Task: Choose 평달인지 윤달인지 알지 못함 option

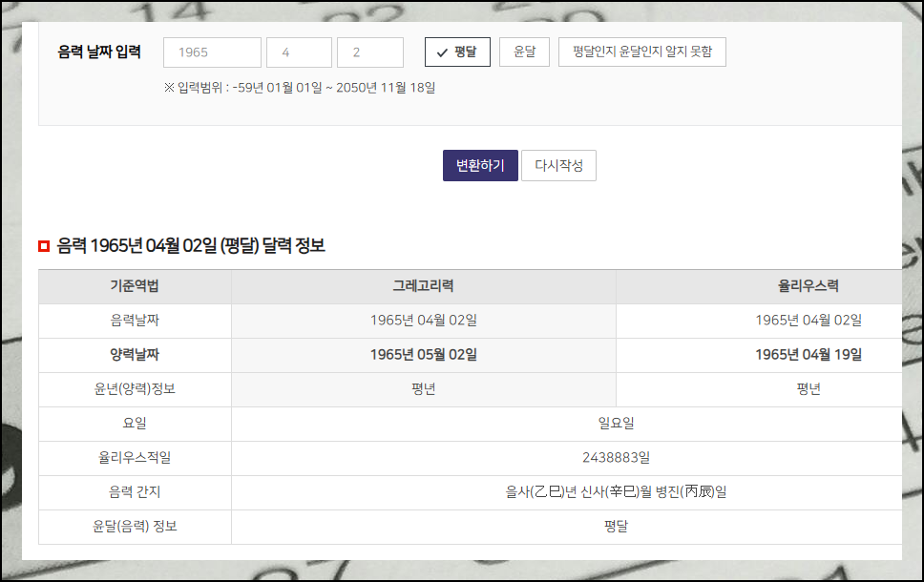Action: (x=642, y=52)
